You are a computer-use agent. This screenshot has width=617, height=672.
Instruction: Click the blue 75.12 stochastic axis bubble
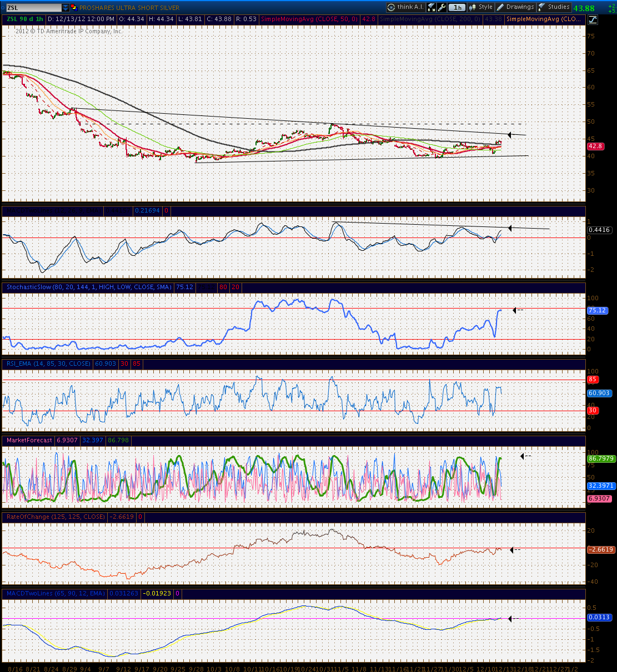598,310
